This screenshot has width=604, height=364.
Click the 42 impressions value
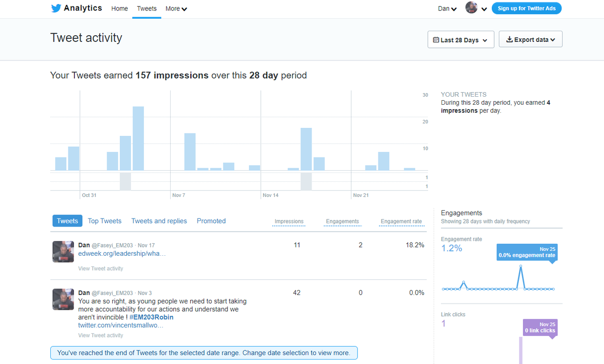click(x=296, y=293)
